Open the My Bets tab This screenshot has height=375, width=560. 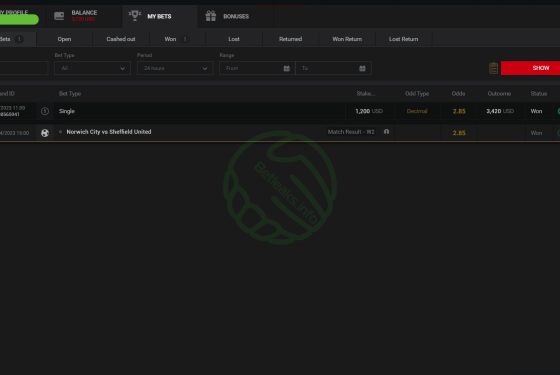tap(159, 16)
